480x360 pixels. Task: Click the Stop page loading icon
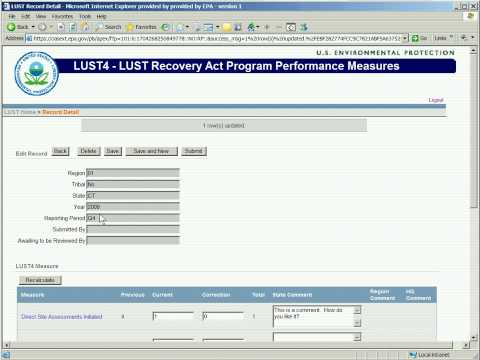click(61, 27)
